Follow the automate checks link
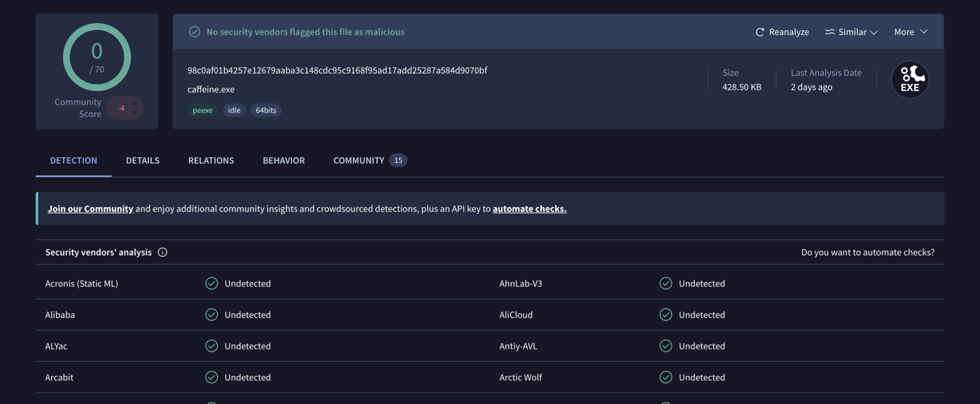Screen dimensions: 980x404 (530, 209)
